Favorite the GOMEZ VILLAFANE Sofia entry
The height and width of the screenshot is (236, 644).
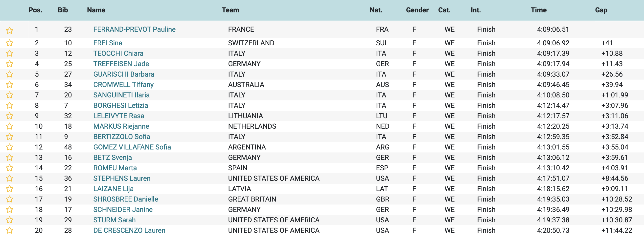coord(9,147)
